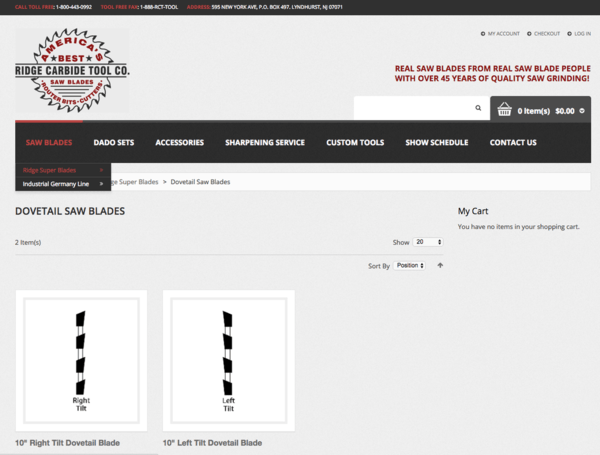Viewport: 600px width, 455px height.
Task: Select the Accessories menu item
Action: [180, 143]
